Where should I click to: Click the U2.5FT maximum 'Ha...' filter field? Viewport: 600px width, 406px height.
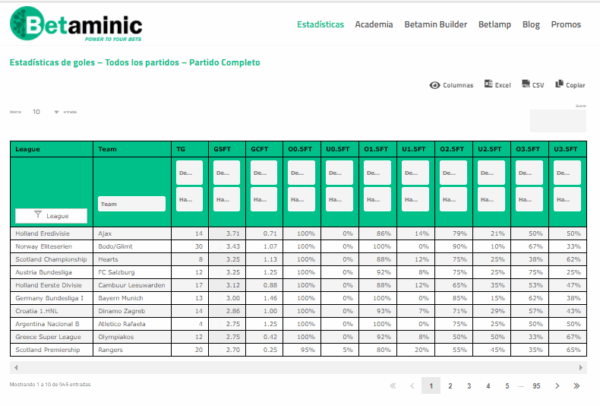pyautogui.click(x=491, y=199)
